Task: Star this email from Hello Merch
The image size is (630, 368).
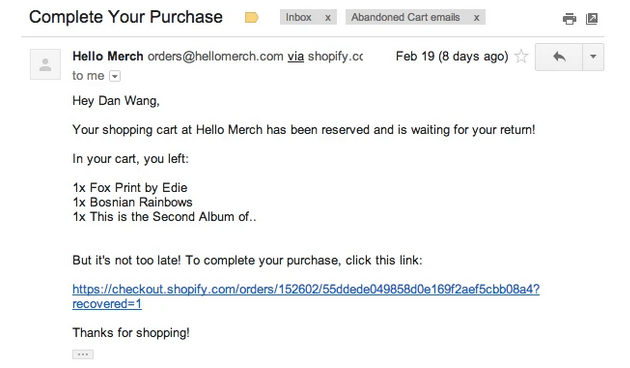Action: tap(521, 56)
